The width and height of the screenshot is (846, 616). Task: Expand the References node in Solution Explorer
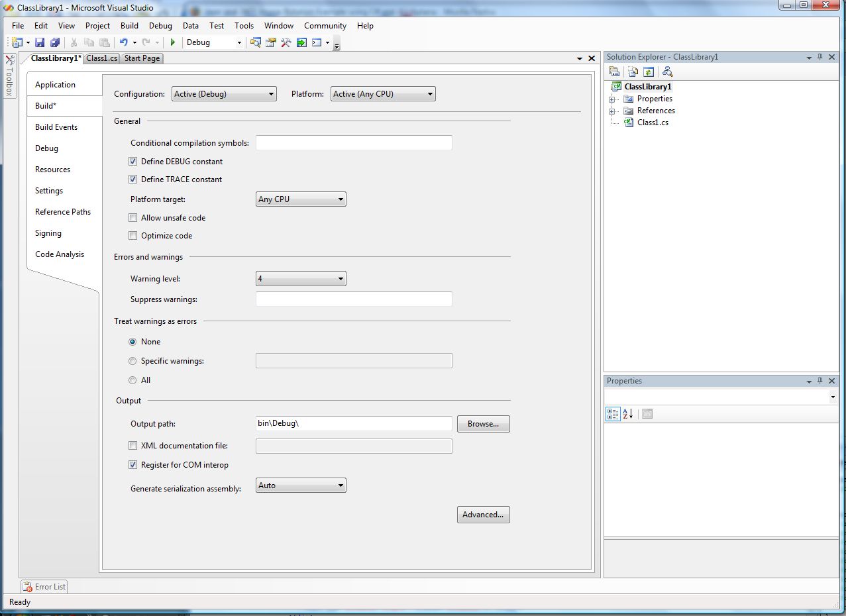612,111
